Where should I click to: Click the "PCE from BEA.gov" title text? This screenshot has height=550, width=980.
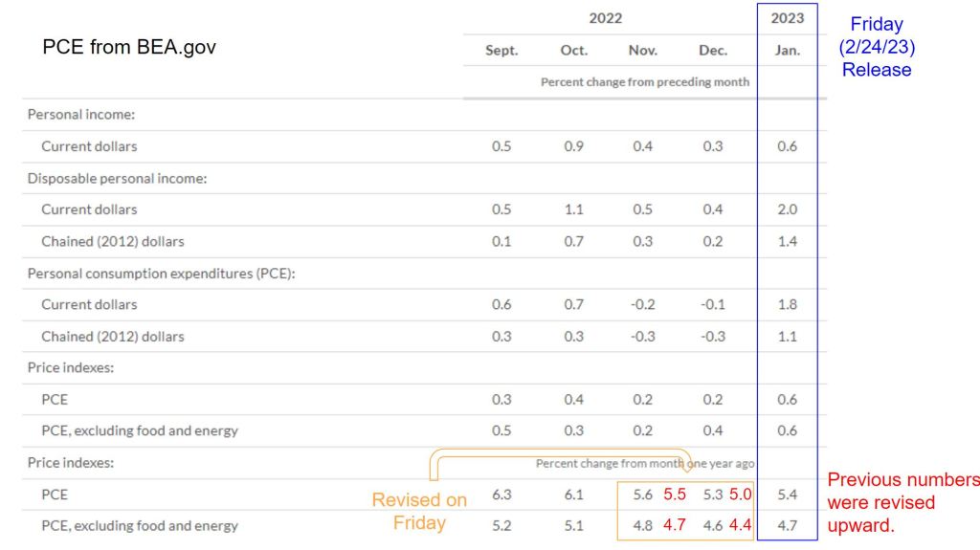(129, 47)
